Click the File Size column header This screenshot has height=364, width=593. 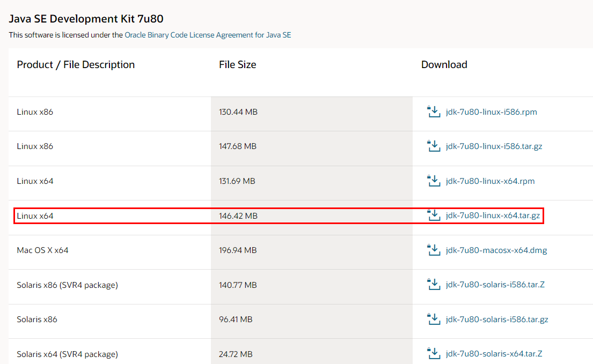click(x=238, y=65)
